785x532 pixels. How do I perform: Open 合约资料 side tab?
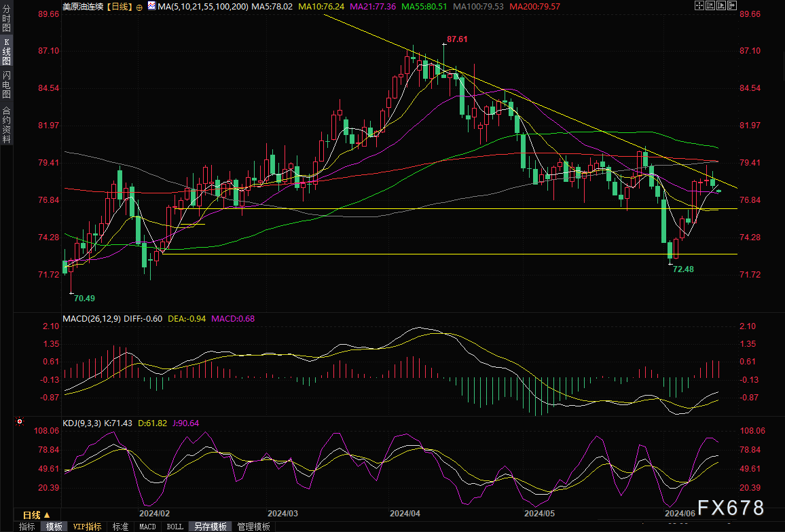tap(7, 125)
